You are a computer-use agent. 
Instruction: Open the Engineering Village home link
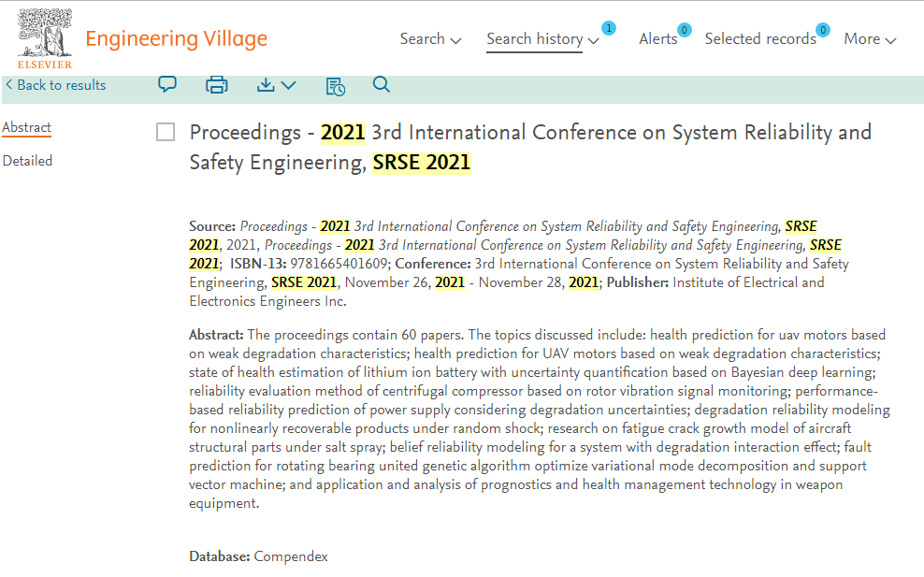tap(176, 39)
